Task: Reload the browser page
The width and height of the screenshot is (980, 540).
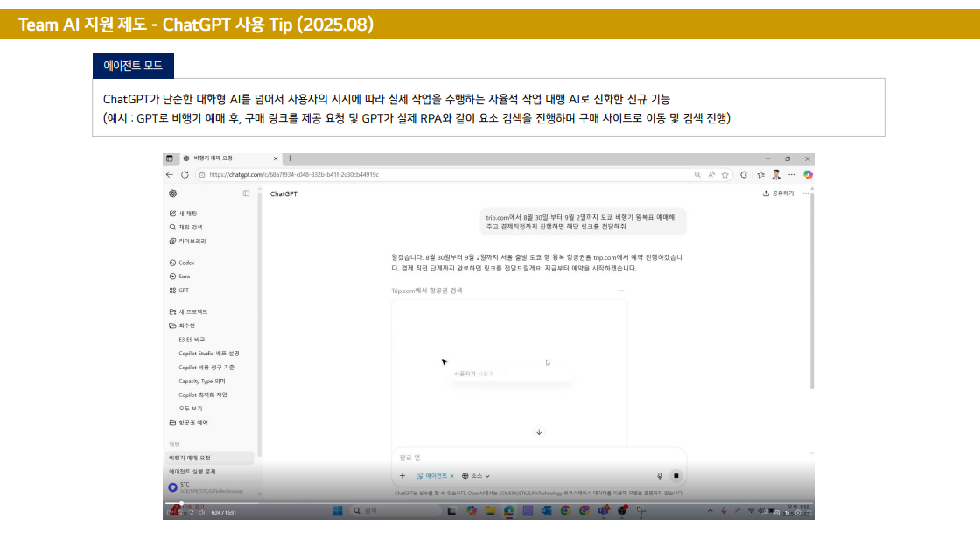Action: tap(185, 175)
